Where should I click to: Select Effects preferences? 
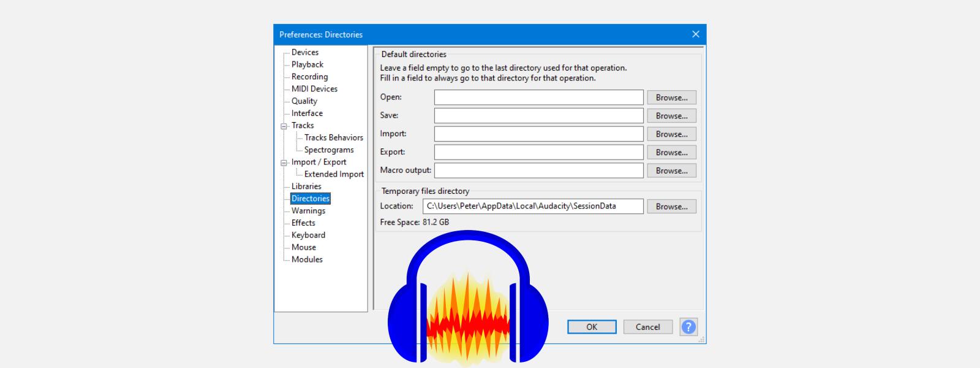[x=303, y=223]
